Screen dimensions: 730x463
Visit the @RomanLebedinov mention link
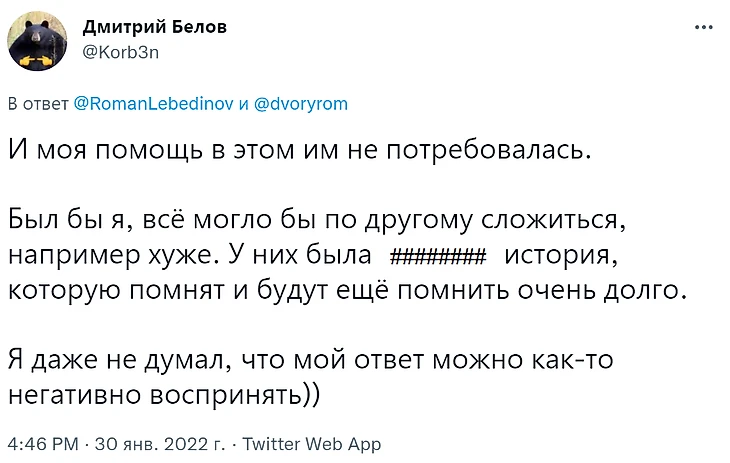click(x=154, y=103)
